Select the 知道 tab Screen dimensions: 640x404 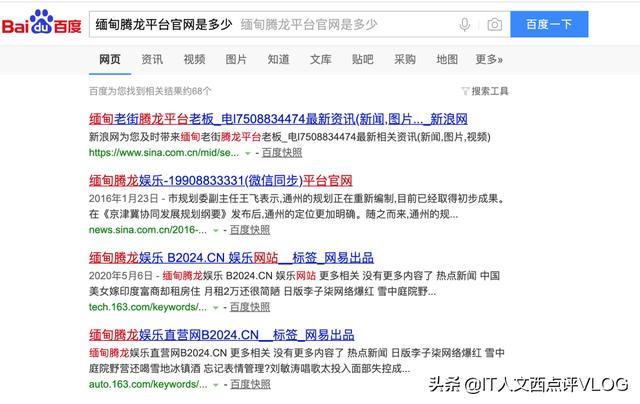278,60
